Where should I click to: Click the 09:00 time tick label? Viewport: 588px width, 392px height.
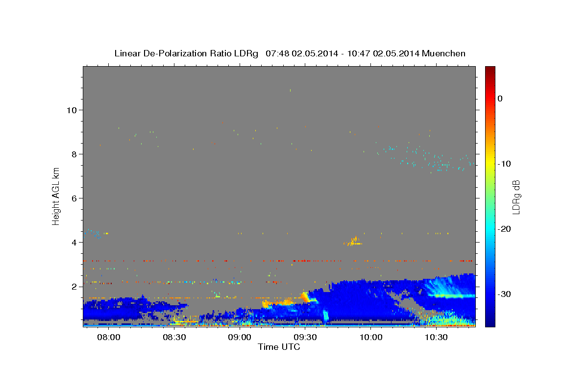240,338
